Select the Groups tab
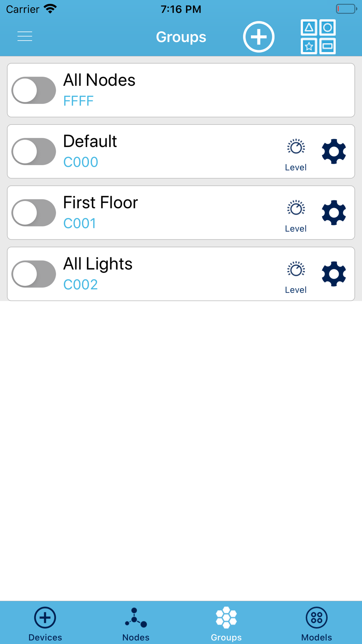The width and height of the screenshot is (362, 644). [x=226, y=623]
